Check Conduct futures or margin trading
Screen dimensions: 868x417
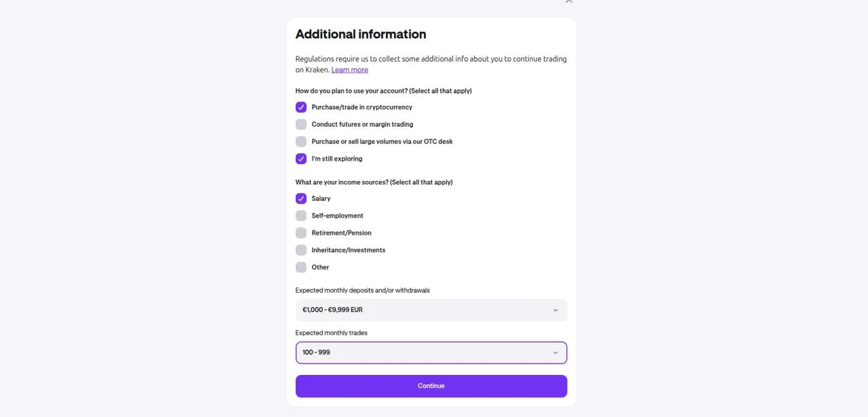click(301, 124)
